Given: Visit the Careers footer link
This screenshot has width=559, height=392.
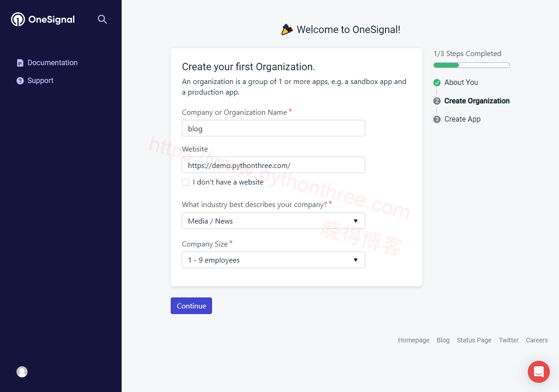Looking at the screenshot, I should pyautogui.click(x=537, y=340).
